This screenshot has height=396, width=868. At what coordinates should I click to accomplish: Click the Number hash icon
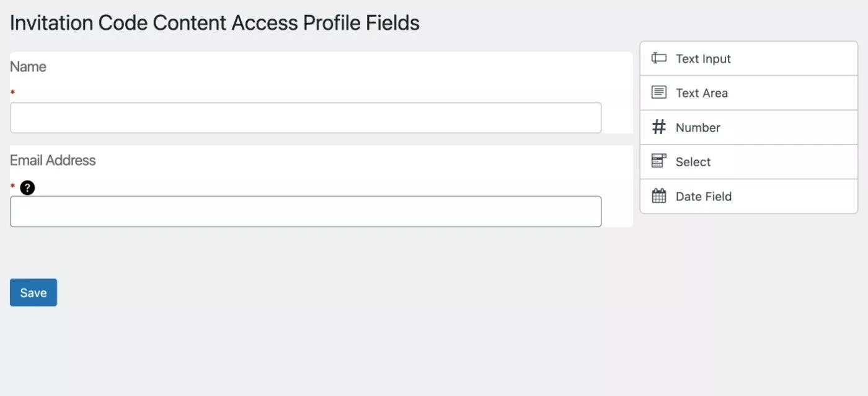point(658,127)
